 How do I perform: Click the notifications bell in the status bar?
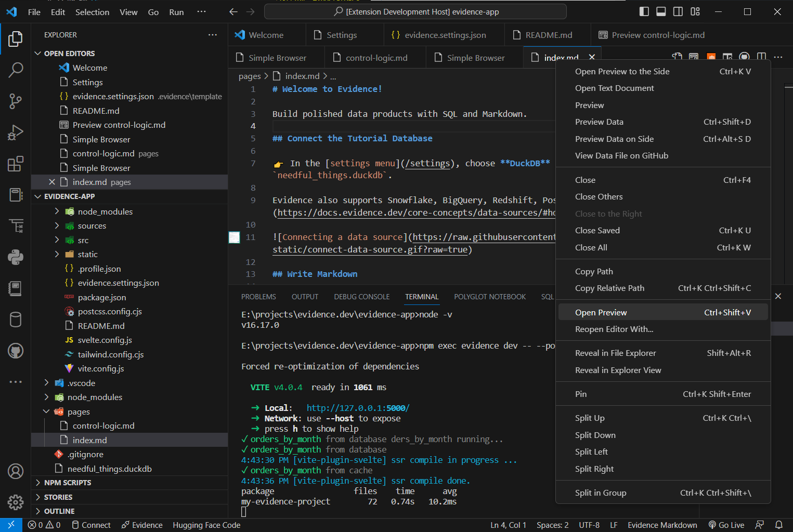coord(778,525)
